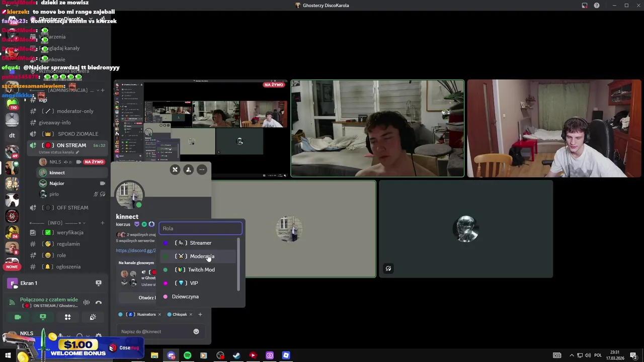Viewport: 644px width, 362px height.
Task: Open the notification center in the taskbar
Action: [633, 355]
